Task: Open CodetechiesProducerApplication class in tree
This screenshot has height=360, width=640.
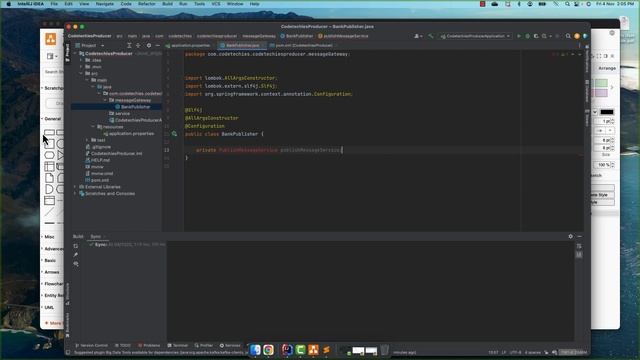Action: click(x=135, y=120)
